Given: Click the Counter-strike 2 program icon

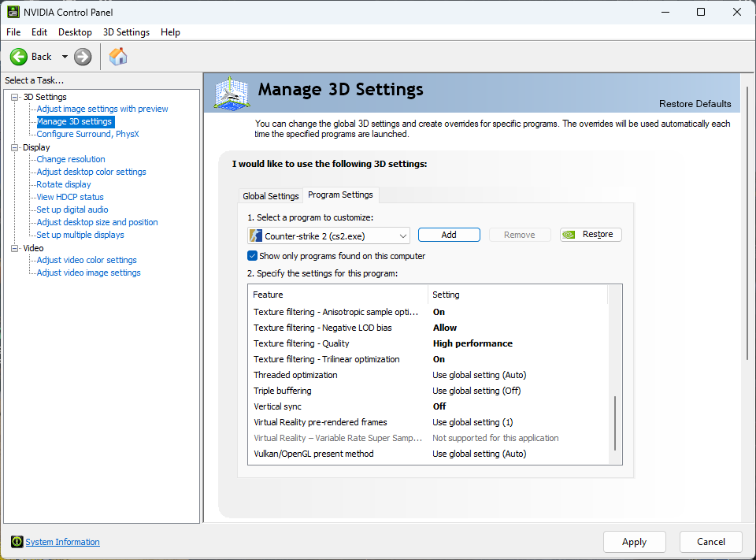Looking at the screenshot, I should coord(256,235).
